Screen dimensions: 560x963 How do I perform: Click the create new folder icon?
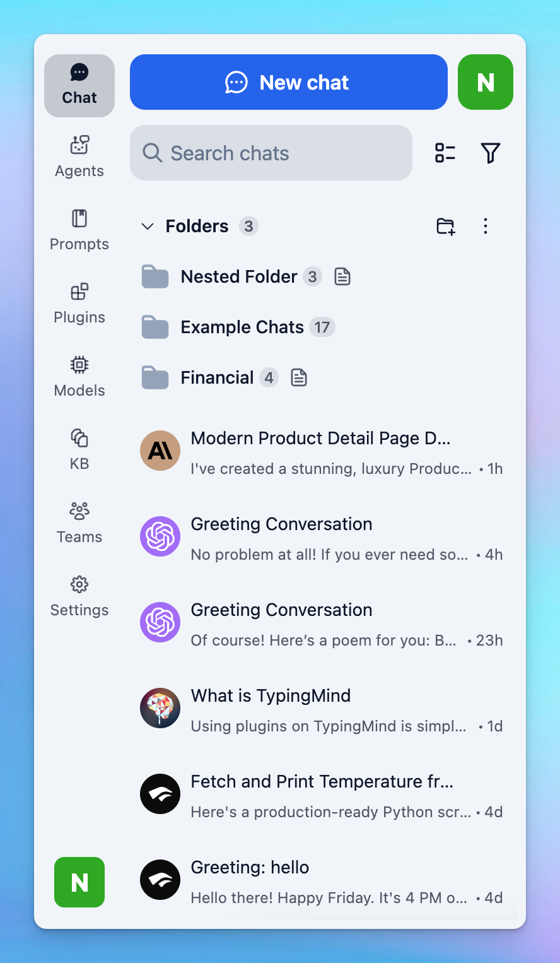tap(445, 226)
